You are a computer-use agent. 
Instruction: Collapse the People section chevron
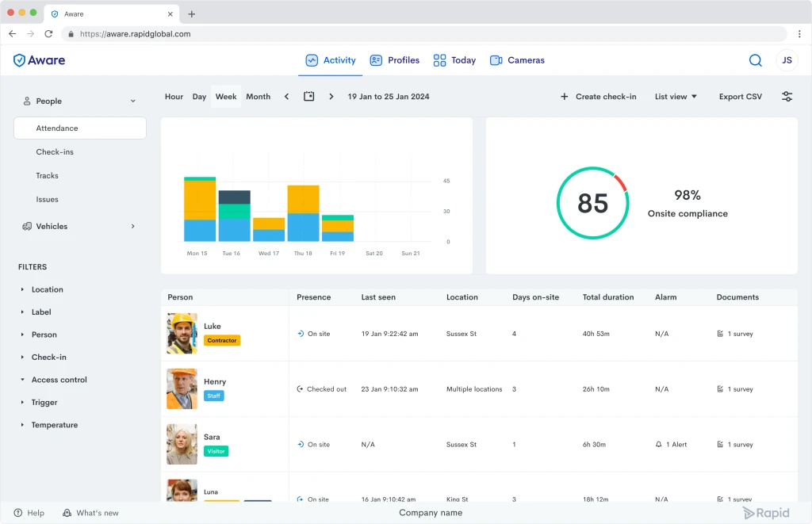(132, 101)
